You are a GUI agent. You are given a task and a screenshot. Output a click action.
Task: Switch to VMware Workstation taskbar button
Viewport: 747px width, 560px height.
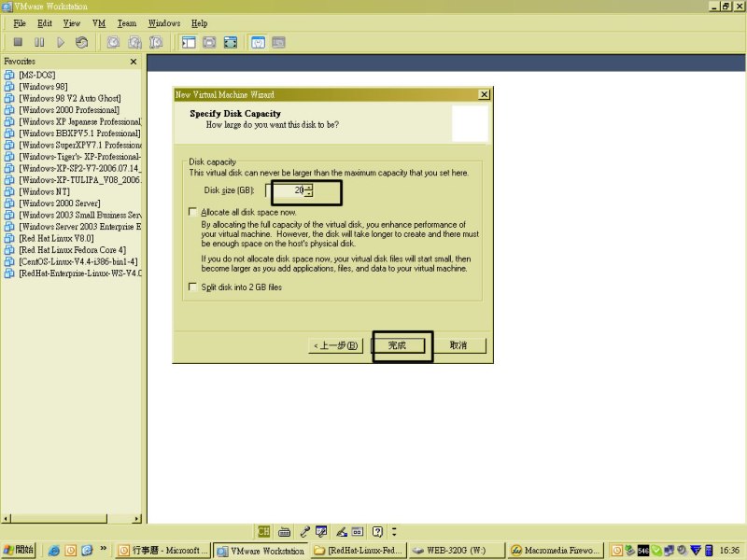tap(261, 551)
